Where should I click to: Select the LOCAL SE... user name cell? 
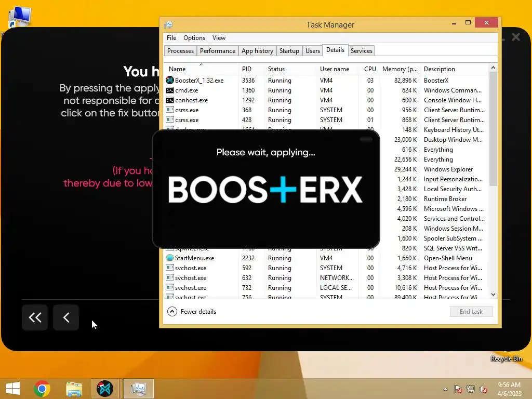[x=336, y=287]
